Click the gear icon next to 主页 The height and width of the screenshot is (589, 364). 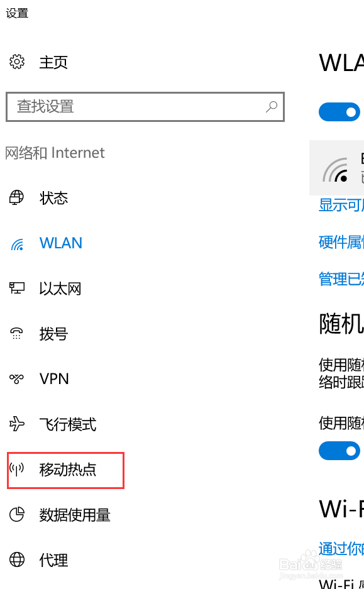pos(17,62)
